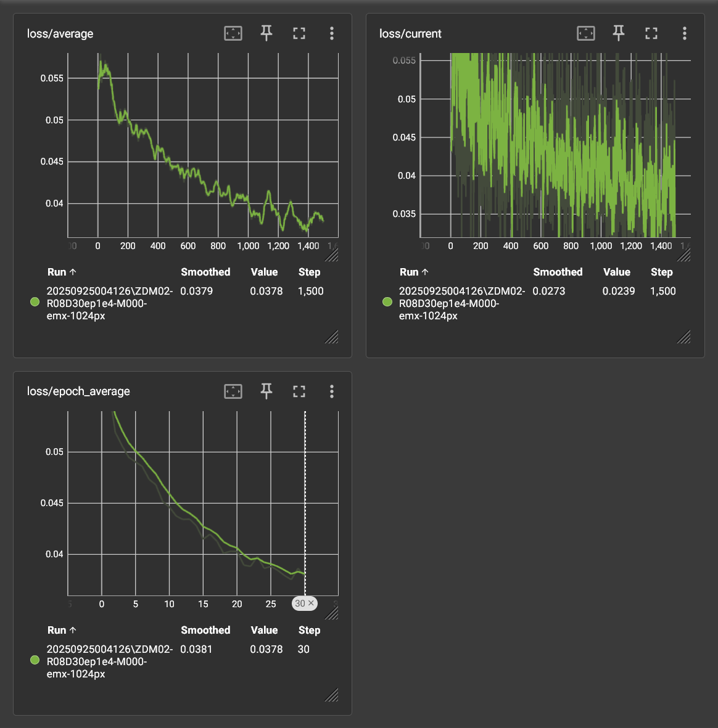Show more options for loss/epoch_average card
This screenshot has width=718, height=728.
pyautogui.click(x=332, y=391)
